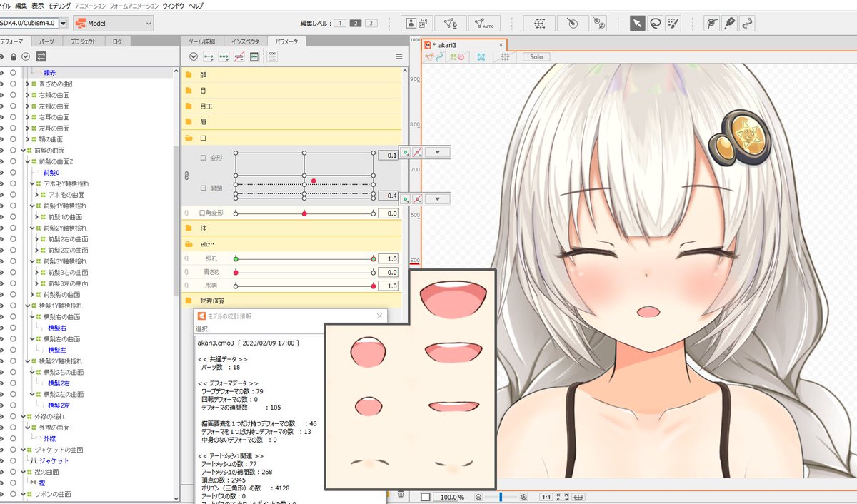Viewport: 857px width, 504px height.
Task: Click the Solo button
Action: click(536, 56)
